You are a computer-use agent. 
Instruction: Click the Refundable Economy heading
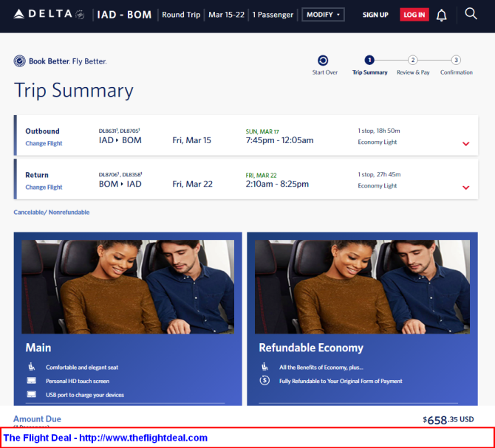[x=311, y=348]
